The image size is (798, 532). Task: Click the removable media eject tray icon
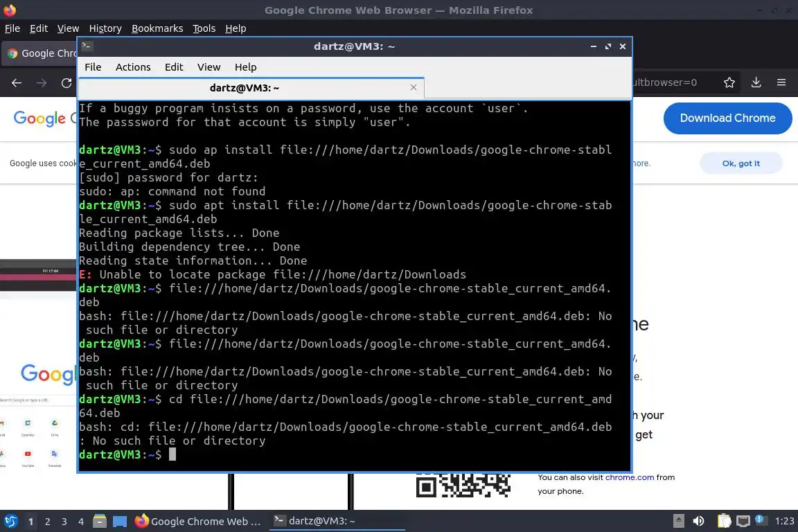point(678,521)
